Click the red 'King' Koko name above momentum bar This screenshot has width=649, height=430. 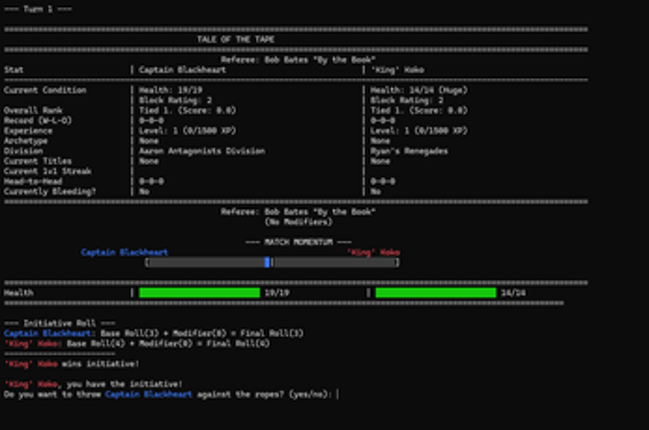coord(373,253)
